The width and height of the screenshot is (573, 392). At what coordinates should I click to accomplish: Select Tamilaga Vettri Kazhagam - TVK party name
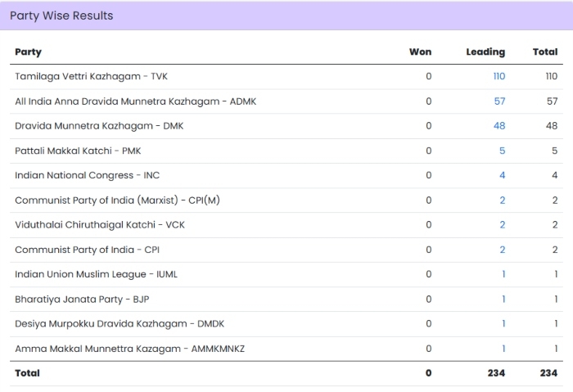point(91,76)
